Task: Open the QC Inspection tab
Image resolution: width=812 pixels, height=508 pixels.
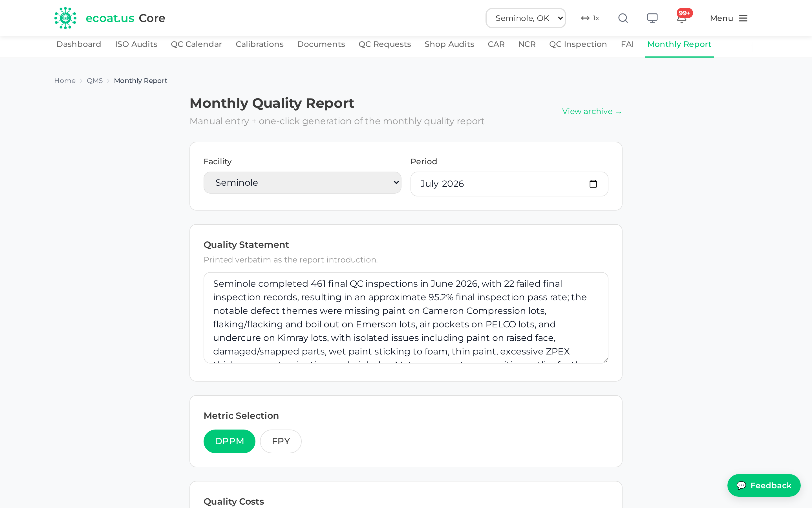Action: [578, 44]
